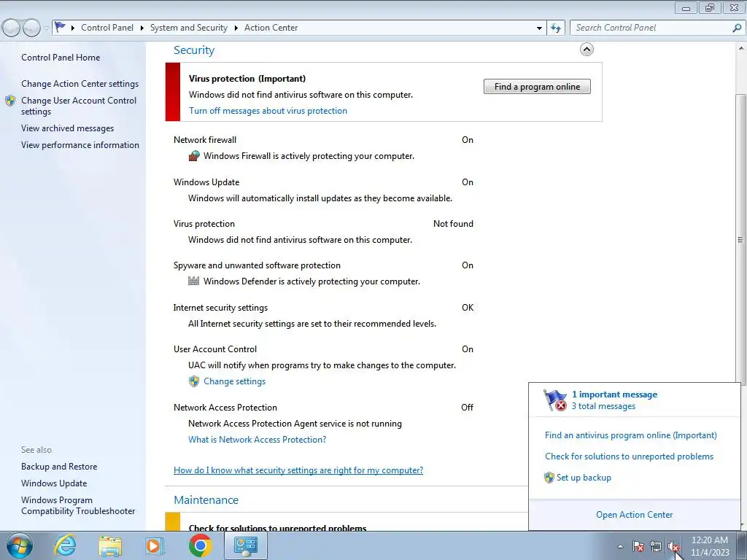747x560 pixels.
Task: Click Change settings under User Account Control
Action: click(234, 381)
